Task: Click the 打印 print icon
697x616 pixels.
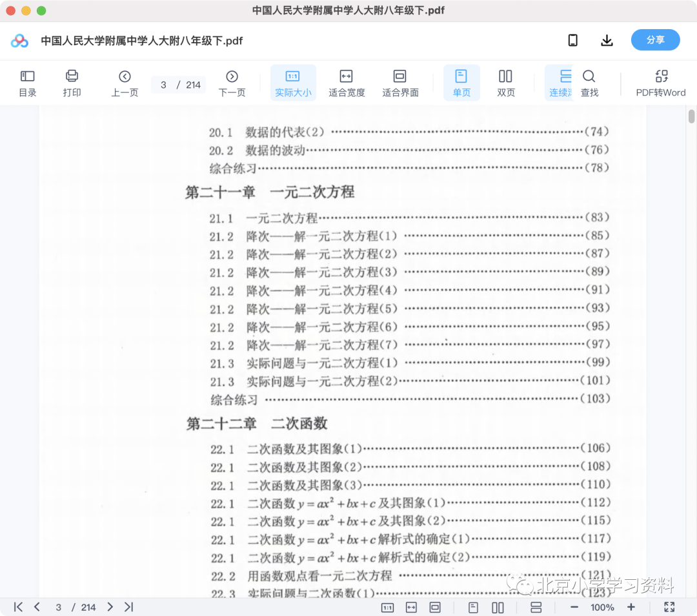Action: (72, 83)
